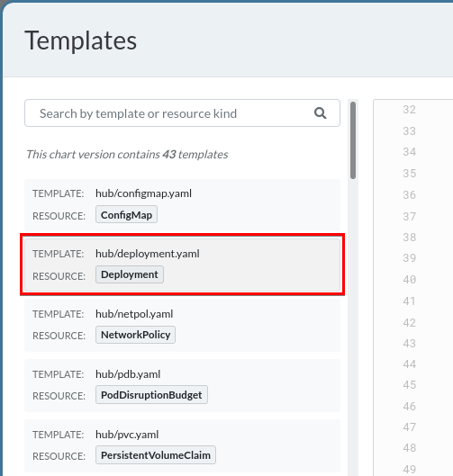Image resolution: width=453 pixels, height=476 pixels.
Task: Open the hub/netpol.yaml template
Action: 182,325
